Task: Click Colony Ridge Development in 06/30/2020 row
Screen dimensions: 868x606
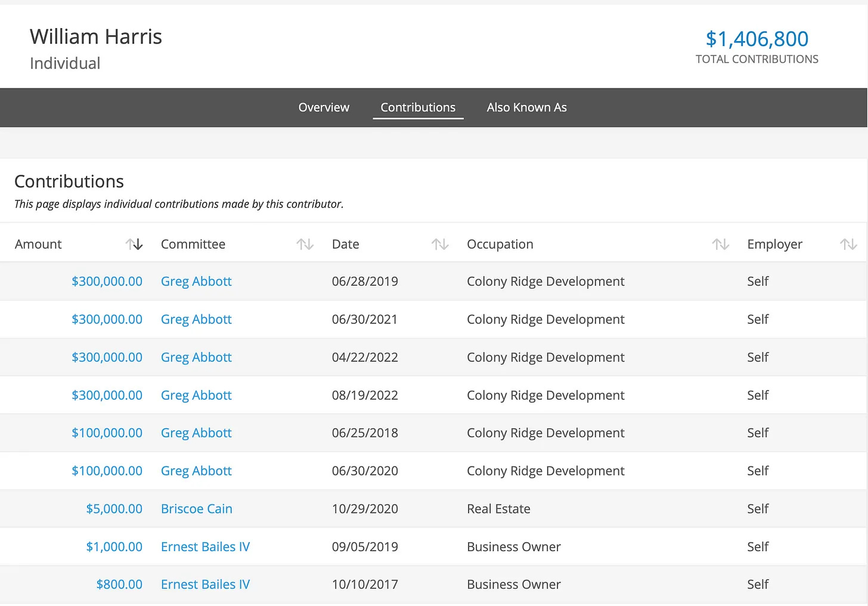Action: tap(545, 471)
